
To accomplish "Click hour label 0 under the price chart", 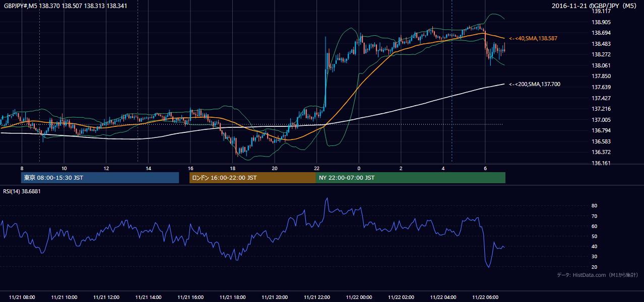I will (359, 168).
